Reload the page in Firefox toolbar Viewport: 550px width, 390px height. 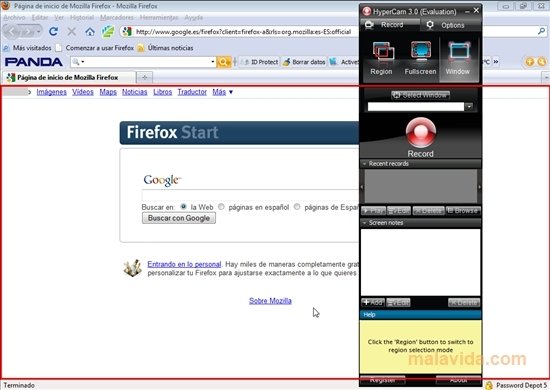pos(53,32)
